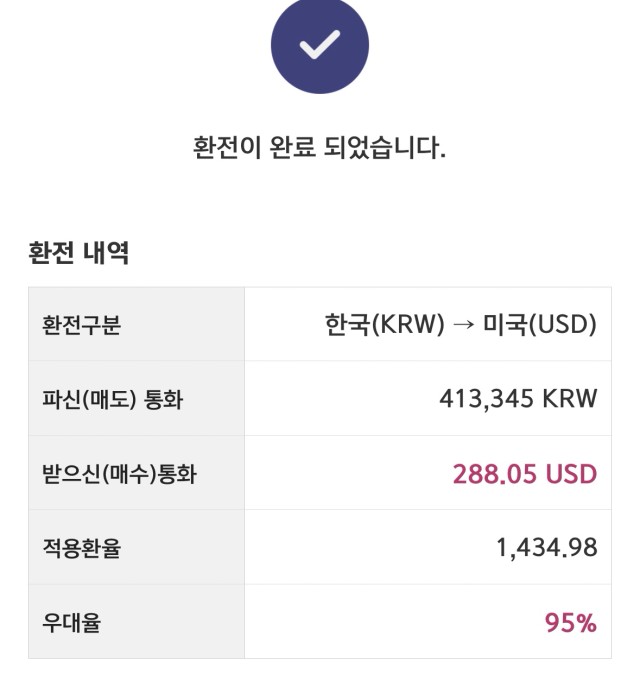This screenshot has width=640, height=687.
Task: Click the '한국(KRW)' source currency text
Action: click(385, 325)
